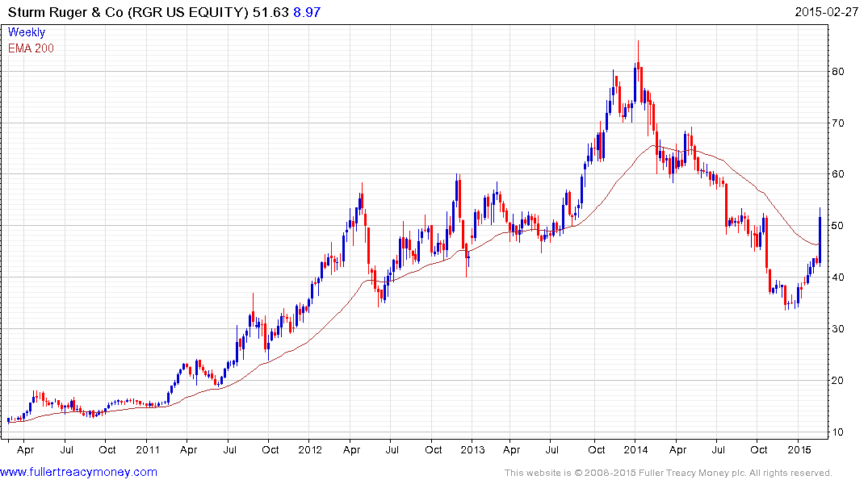Select the 80 price axis label
The width and height of the screenshot is (868, 484).
click(837, 71)
